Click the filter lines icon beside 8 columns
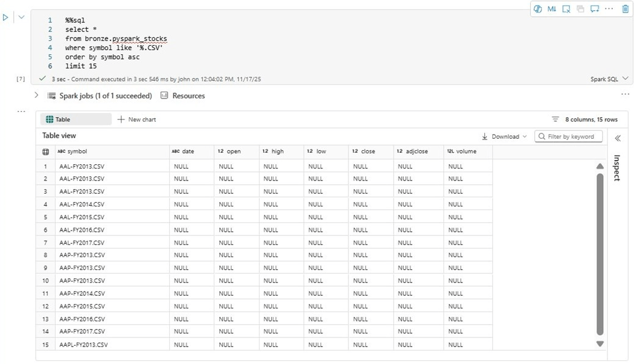Screen dimensions: 634x364 point(555,120)
